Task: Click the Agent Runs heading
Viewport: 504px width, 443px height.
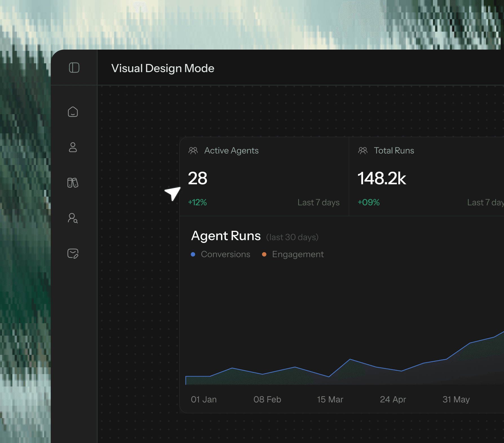Action: [x=226, y=236]
